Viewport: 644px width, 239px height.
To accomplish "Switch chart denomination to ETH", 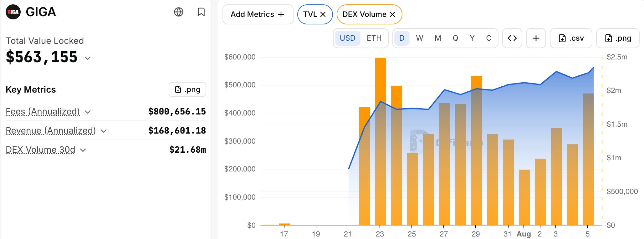I will (x=374, y=38).
